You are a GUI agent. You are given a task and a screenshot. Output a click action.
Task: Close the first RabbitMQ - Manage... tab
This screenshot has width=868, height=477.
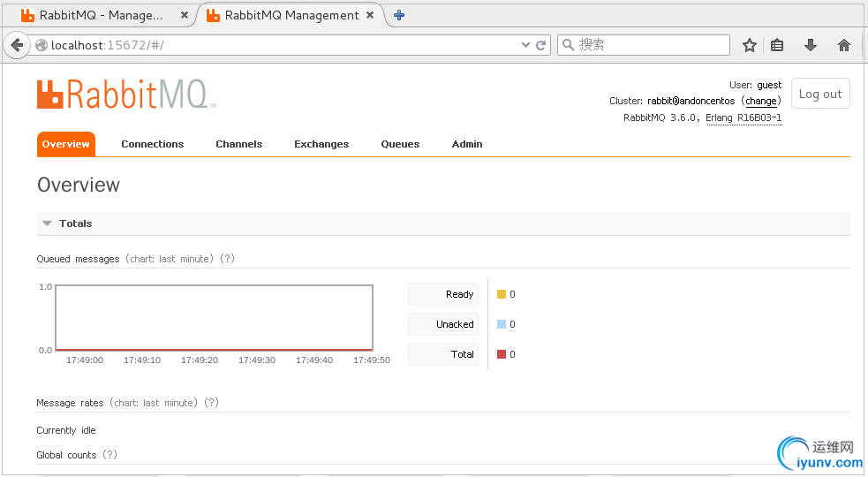pyautogui.click(x=185, y=16)
